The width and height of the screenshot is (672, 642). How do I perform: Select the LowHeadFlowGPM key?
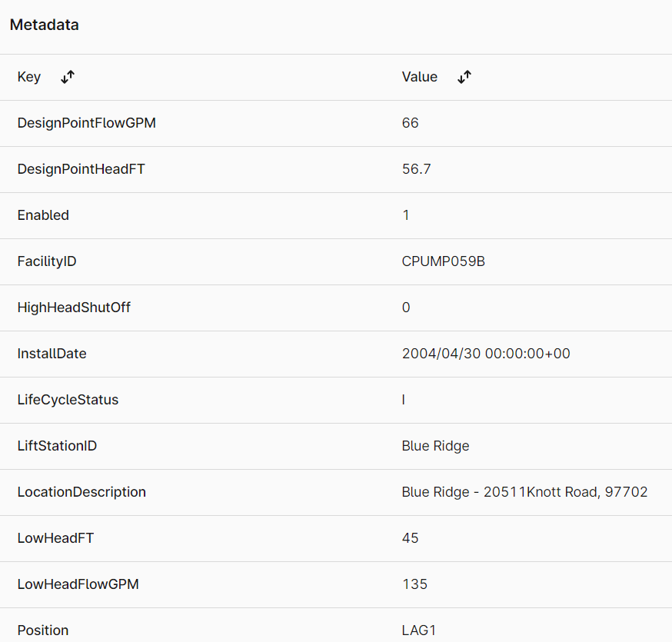78,584
